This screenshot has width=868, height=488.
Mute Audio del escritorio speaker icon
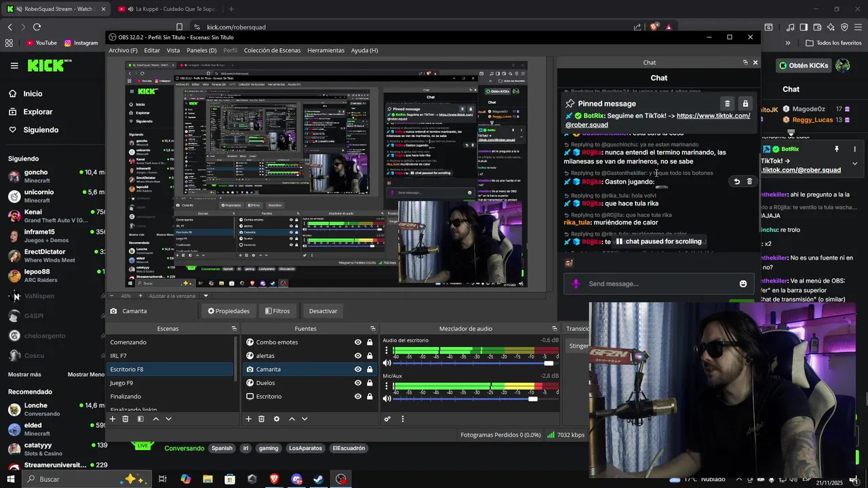(x=387, y=363)
